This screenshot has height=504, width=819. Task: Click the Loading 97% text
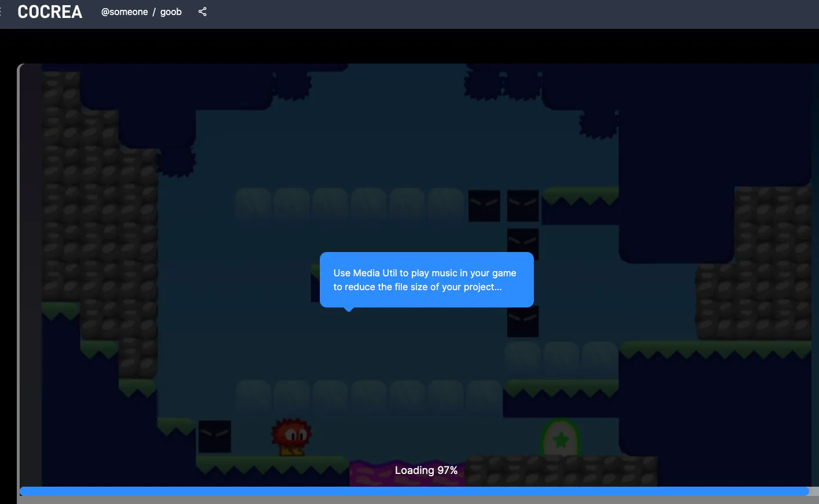(x=426, y=470)
